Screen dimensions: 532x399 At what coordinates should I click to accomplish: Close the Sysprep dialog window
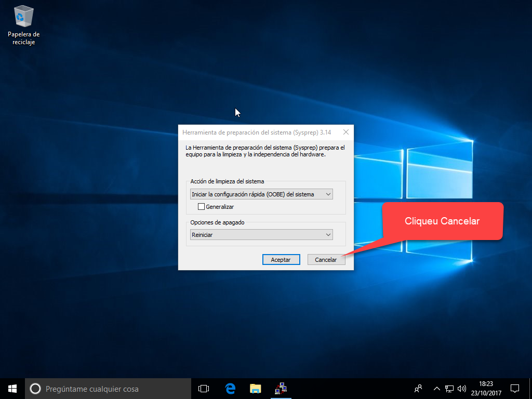(x=345, y=132)
